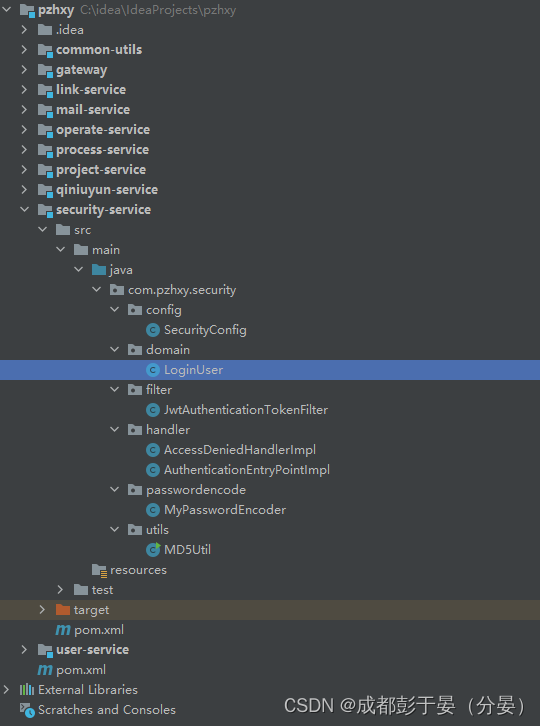540x726 pixels.
Task: Collapse the passwordencode package chevron
Action: tap(115, 489)
